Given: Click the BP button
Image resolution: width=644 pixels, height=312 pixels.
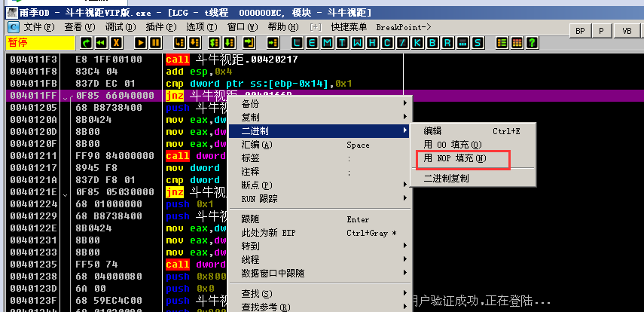Looking at the screenshot, I should click(580, 31).
